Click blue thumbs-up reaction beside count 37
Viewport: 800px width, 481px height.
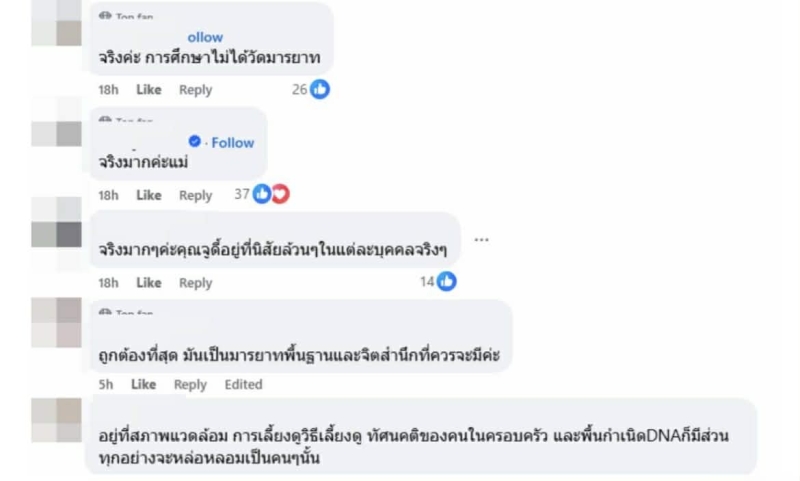click(262, 194)
